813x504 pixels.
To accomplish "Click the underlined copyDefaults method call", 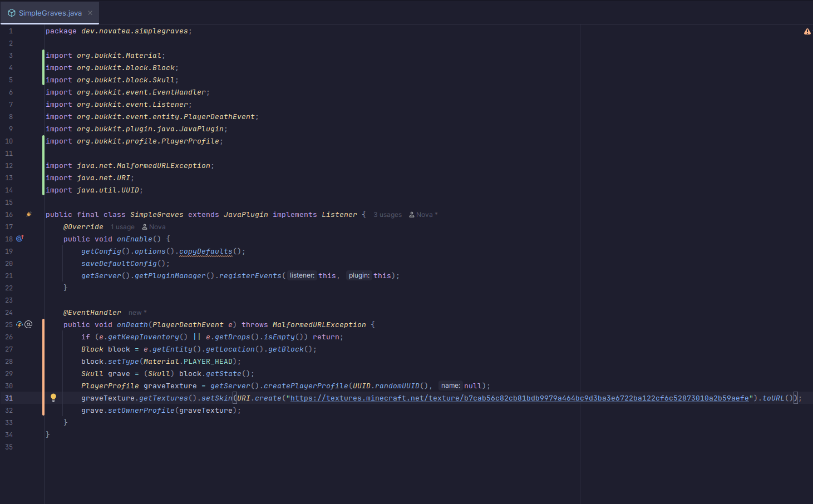I will (205, 251).
